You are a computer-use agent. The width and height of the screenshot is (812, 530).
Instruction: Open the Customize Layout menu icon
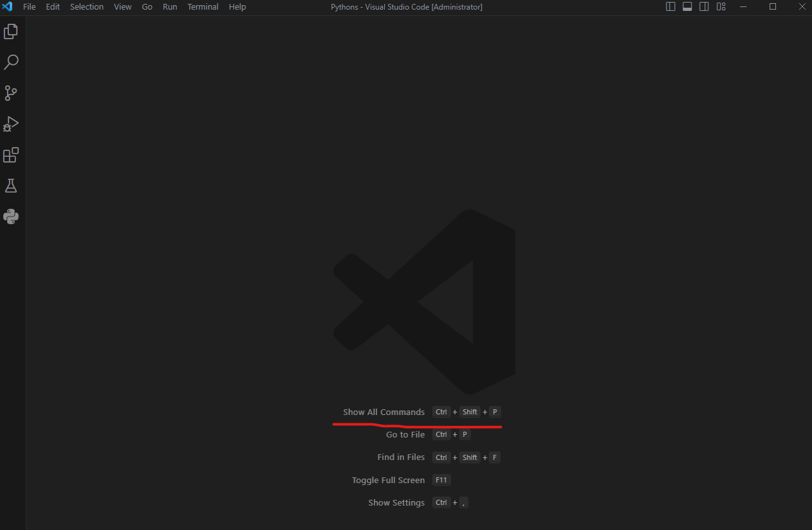(721, 6)
